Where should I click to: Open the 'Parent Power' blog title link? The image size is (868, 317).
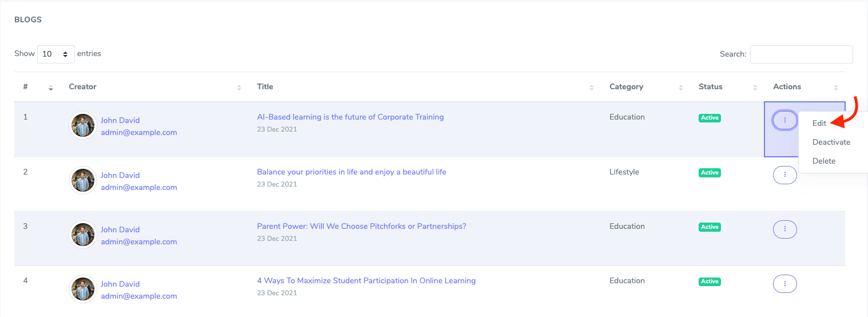(x=361, y=226)
